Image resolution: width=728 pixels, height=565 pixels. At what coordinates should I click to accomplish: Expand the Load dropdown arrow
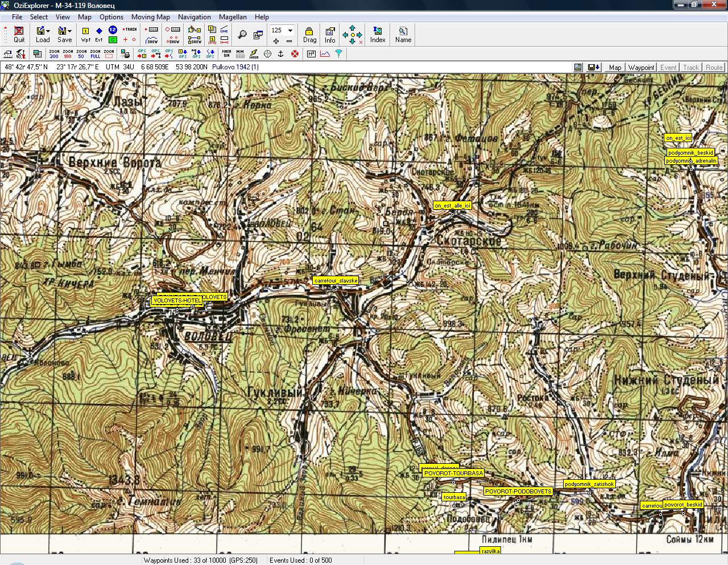[x=48, y=31]
